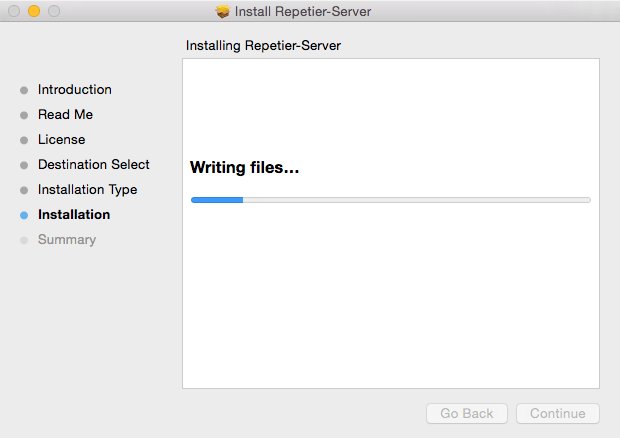
Task: Click the grayed Summary step bullet
Action: pyautogui.click(x=24, y=240)
